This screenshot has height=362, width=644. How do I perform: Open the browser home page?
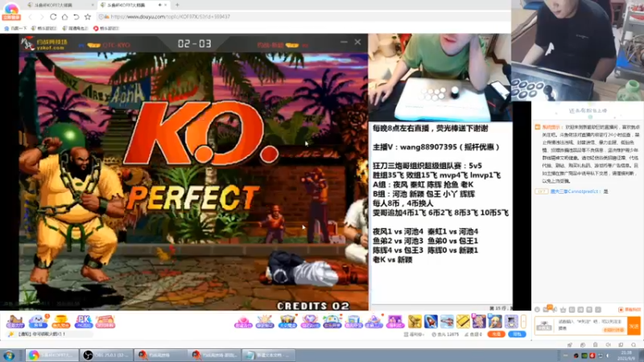64,17
